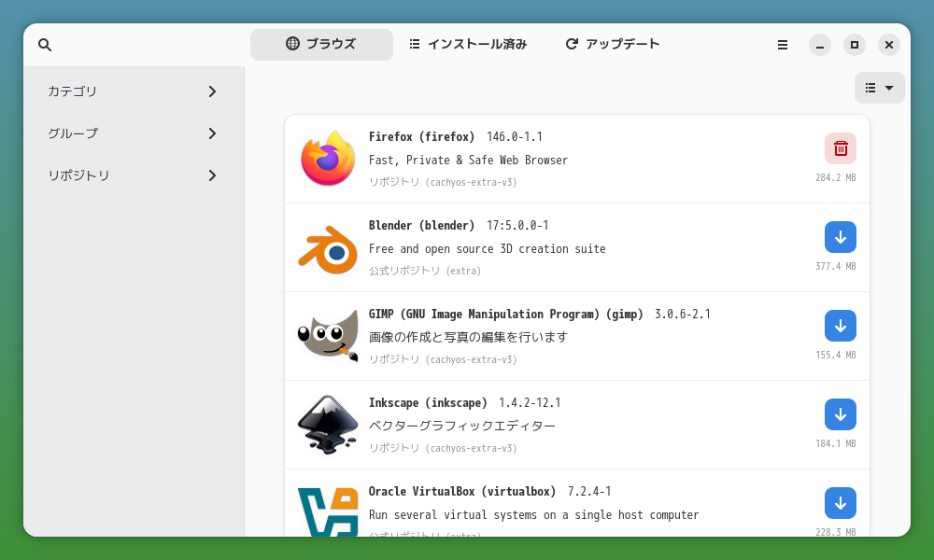Select the Inkscape app icon
Screen dimensions: 934x560
327,423
